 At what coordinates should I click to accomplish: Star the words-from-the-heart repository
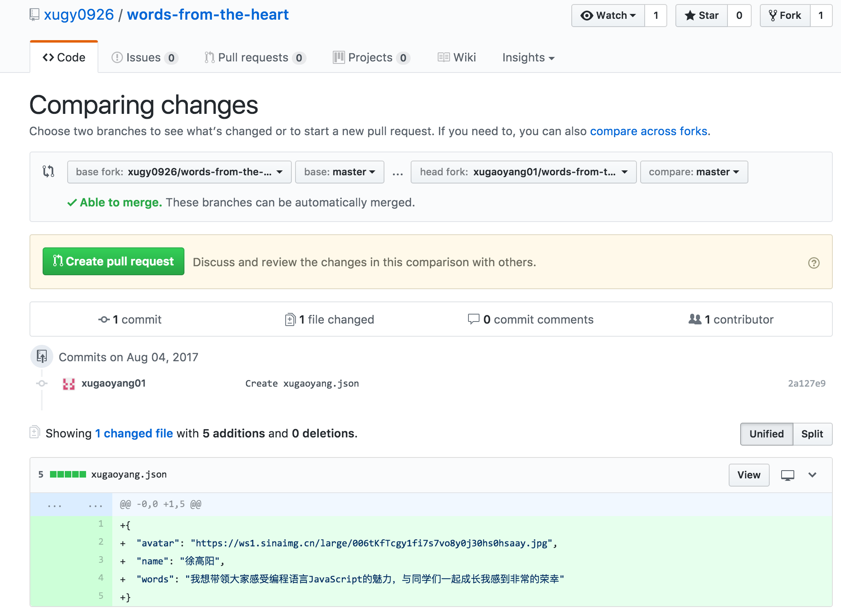[x=702, y=16]
